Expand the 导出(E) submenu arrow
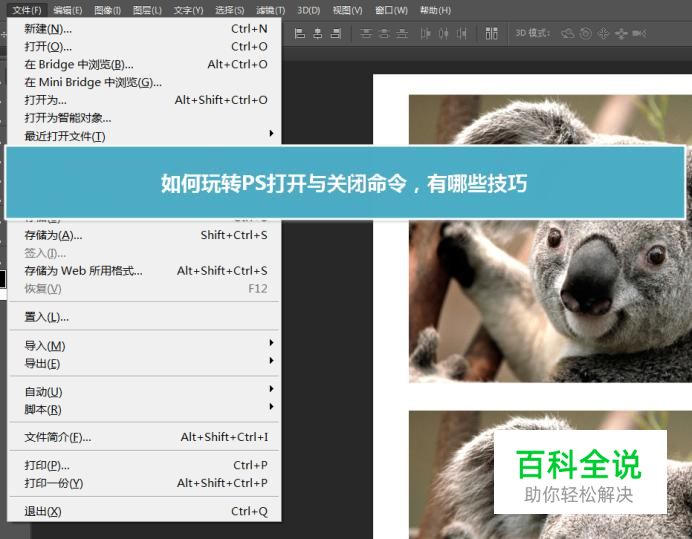692x539 pixels. tap(271, 361)
